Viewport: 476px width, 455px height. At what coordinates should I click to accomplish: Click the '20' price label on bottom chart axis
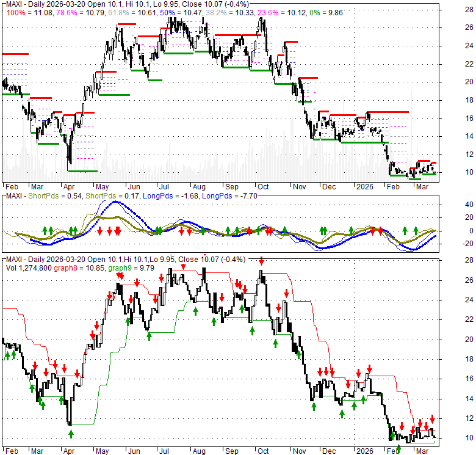click(469, 340)
